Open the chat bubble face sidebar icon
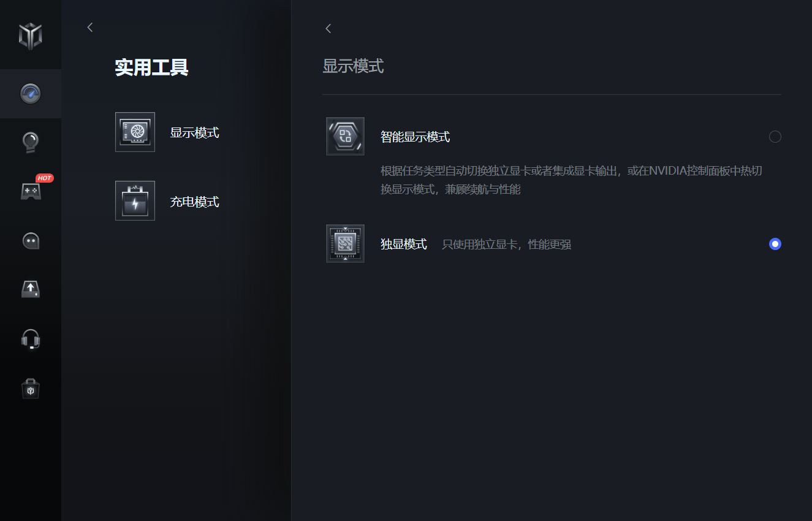This screenshot has height=521, width=812. pyautogui.click(x=30, y=240)
